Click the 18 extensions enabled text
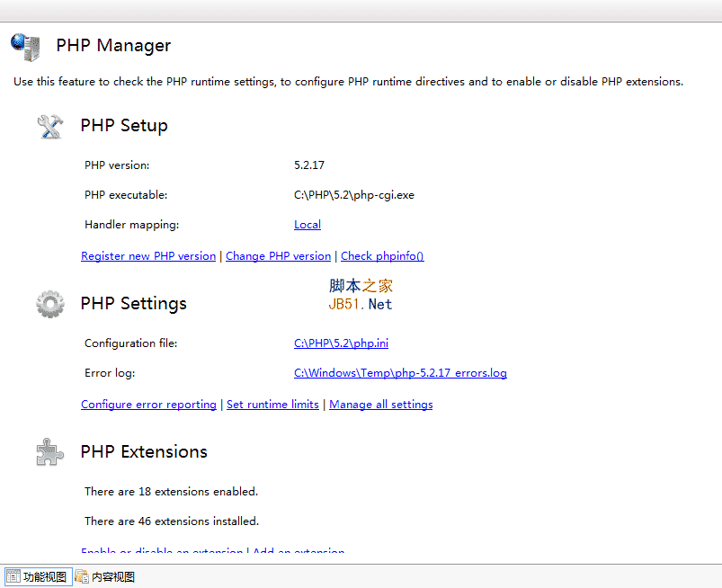The width and height of the screenshot is (722, 588). (x=171, y=492)
